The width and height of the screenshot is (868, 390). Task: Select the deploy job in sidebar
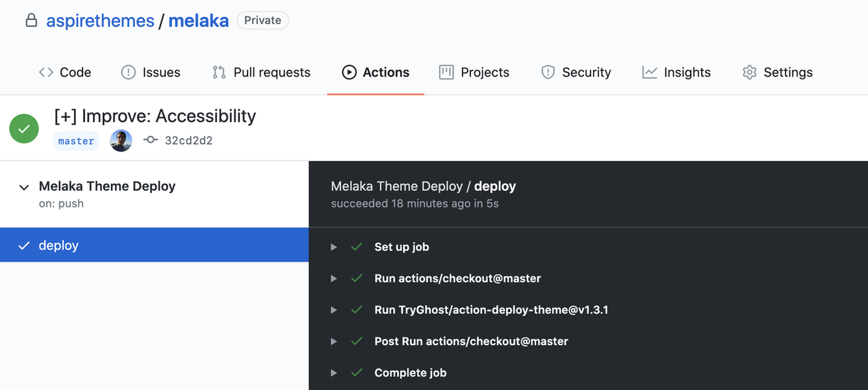(154, 245)
